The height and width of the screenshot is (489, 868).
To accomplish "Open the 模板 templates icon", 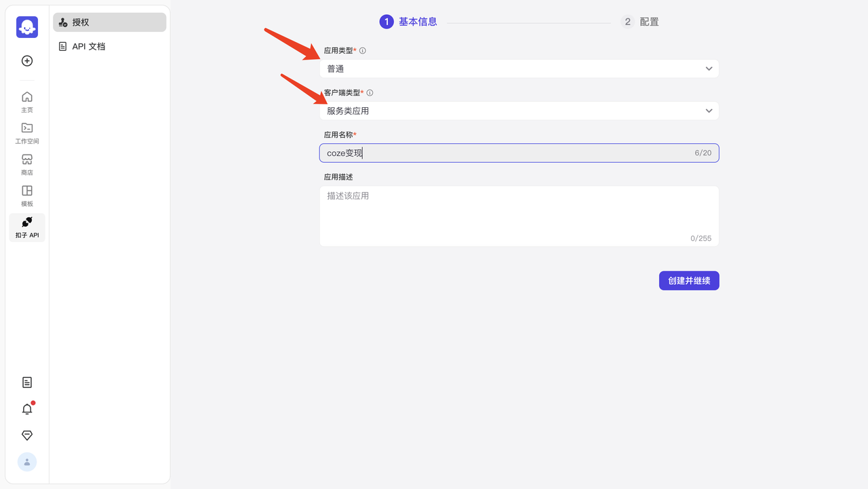I will 27,196.
